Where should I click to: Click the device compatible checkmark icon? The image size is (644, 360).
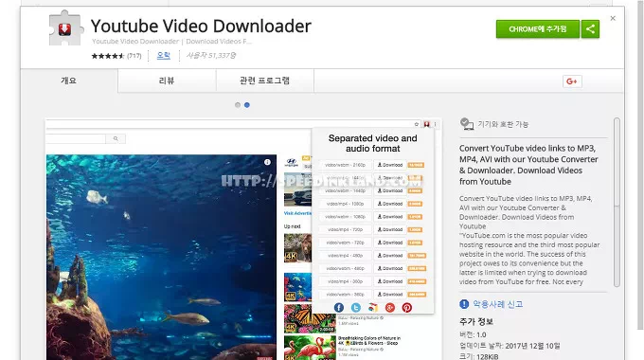click(x=467, y=124)
